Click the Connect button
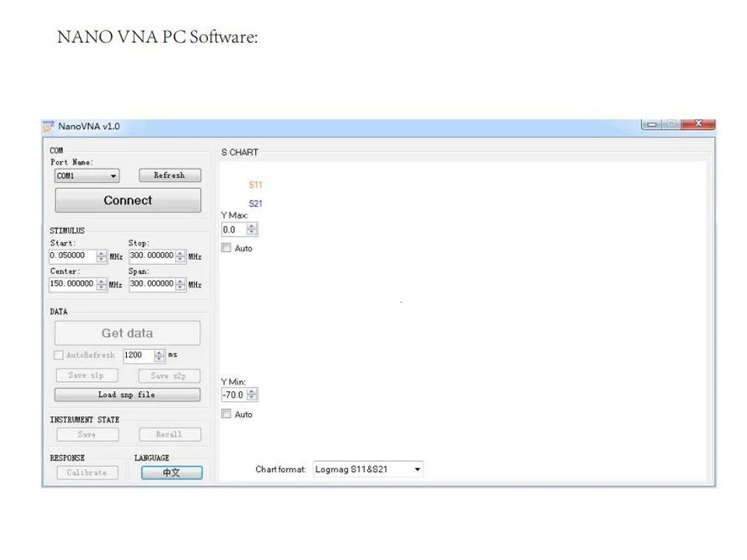The width and height of the screenshot is (747, 560). [128, 200]
